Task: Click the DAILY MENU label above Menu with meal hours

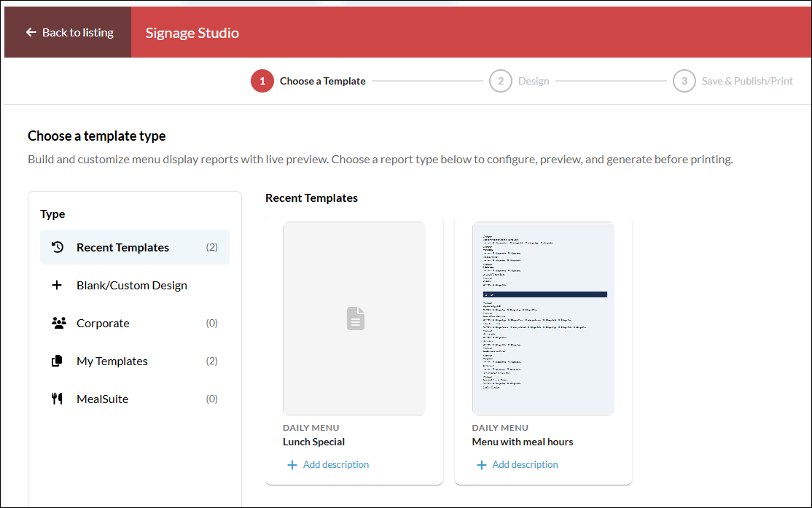Action: pyautogui.click(x=500, y=428)
